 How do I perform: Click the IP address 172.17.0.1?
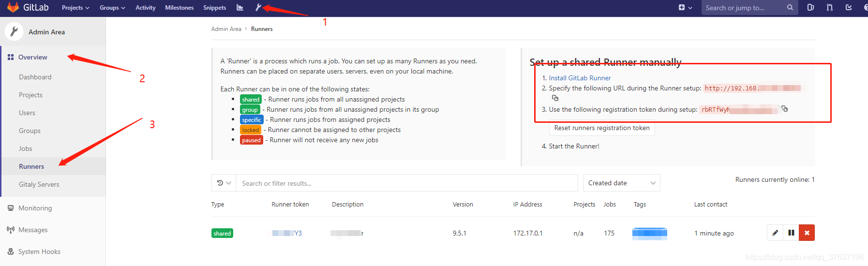coord(528,233)
